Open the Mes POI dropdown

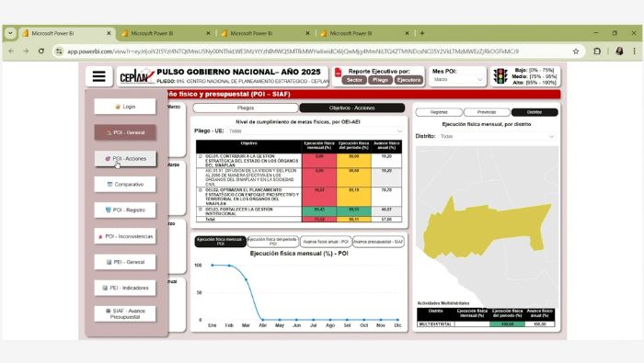[x=457, y=80]
